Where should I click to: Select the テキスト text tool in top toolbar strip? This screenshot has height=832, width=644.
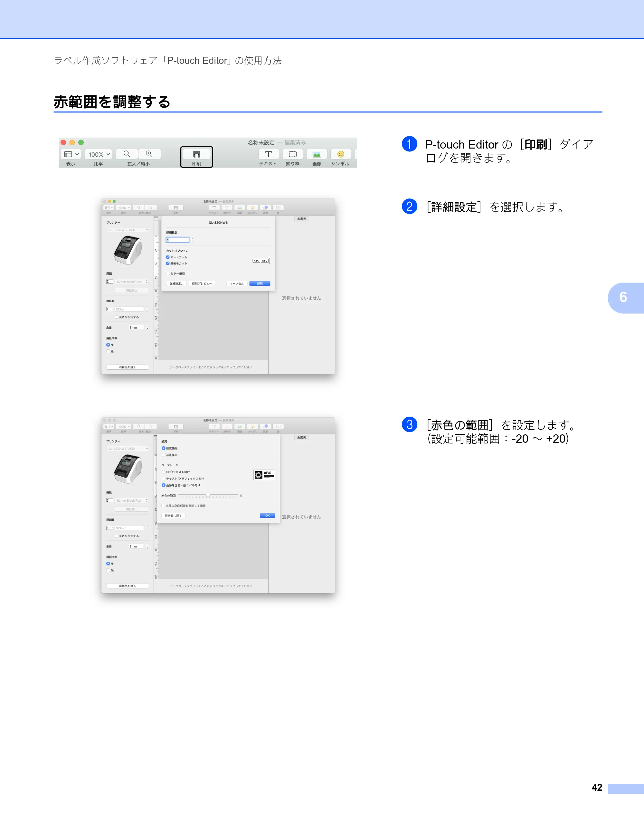pos(268,154)
